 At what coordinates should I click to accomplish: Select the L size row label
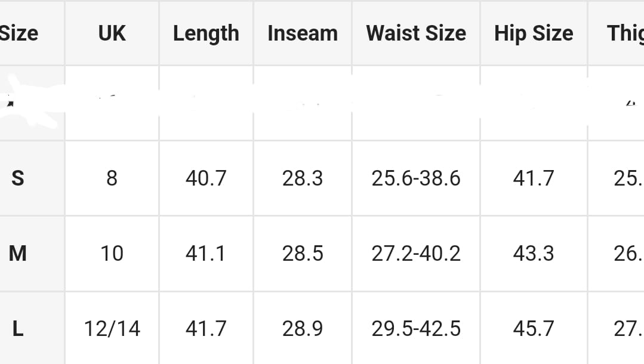(18, 328)
